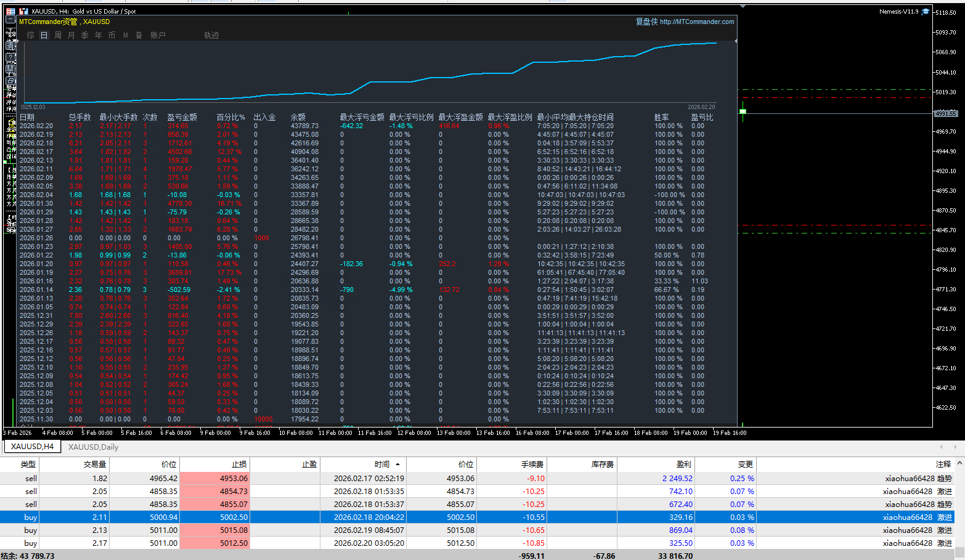Click the 类型 type column header
965x560 pixels.
click(28, 465)
